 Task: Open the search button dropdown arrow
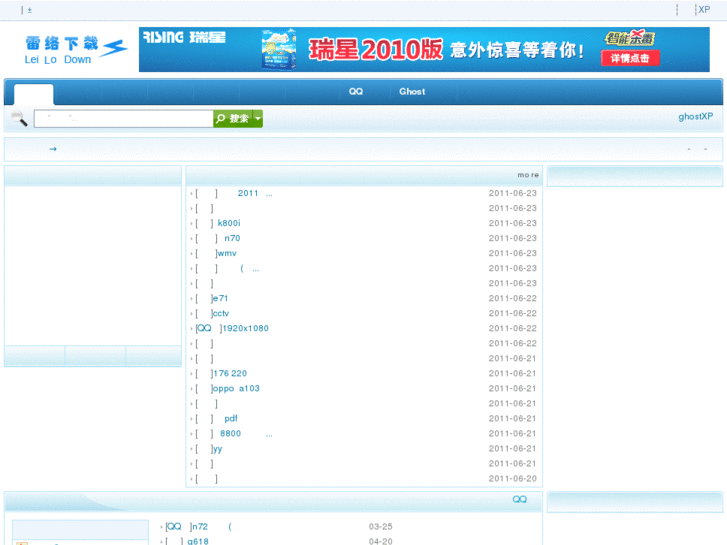(x=258, y=119)
